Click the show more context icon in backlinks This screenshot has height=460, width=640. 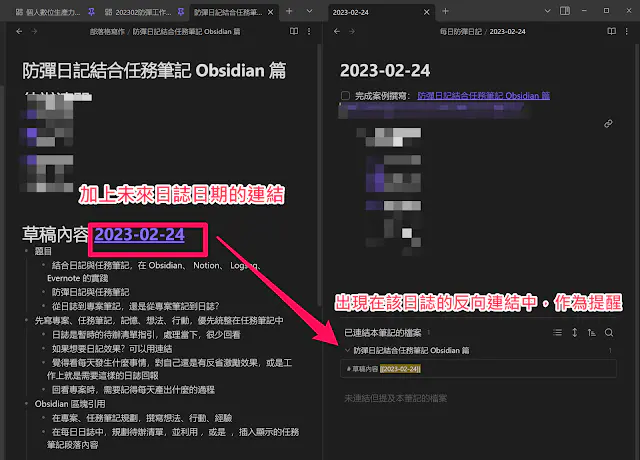click(574, 333)
